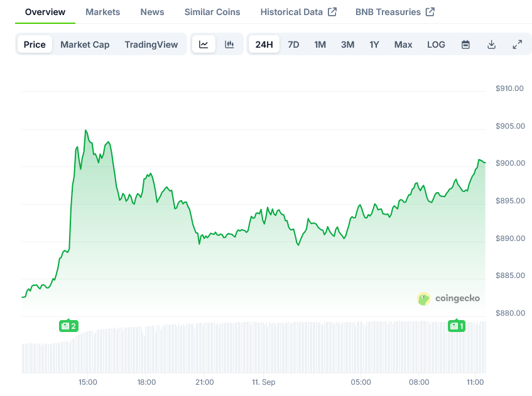This screenshot has width=532, height=396.
Task: Download chart data icon
Action: (491, 45)
